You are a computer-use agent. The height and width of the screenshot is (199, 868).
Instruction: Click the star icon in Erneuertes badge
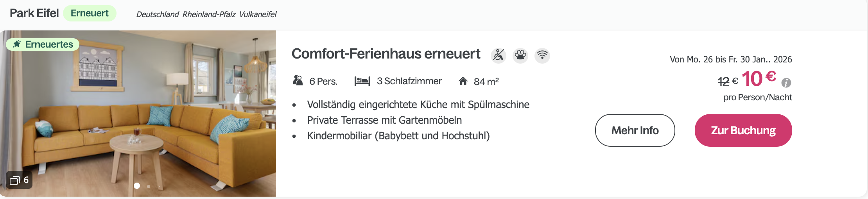click(17, 44)
